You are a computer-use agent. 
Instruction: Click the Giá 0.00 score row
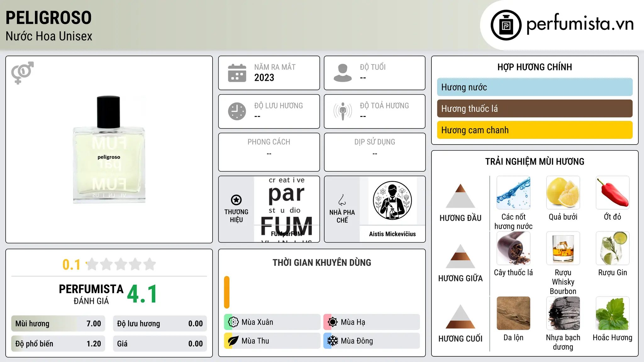coord(160,344)
